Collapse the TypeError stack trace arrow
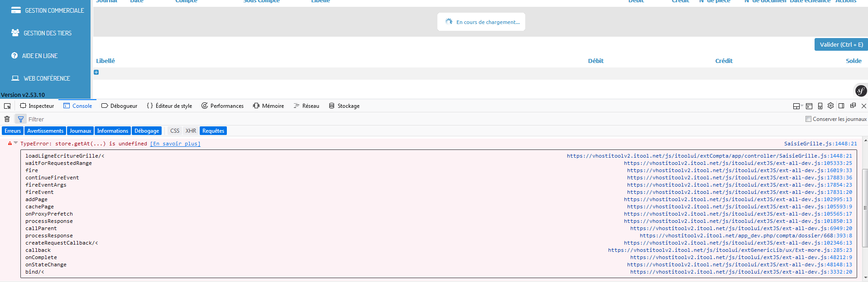 (16, 143)
